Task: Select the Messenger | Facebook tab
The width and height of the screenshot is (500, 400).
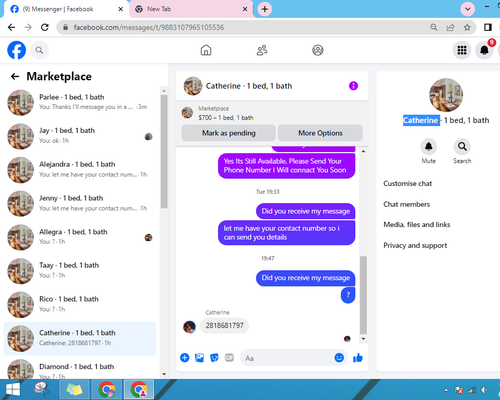Action: pos(65,9)
